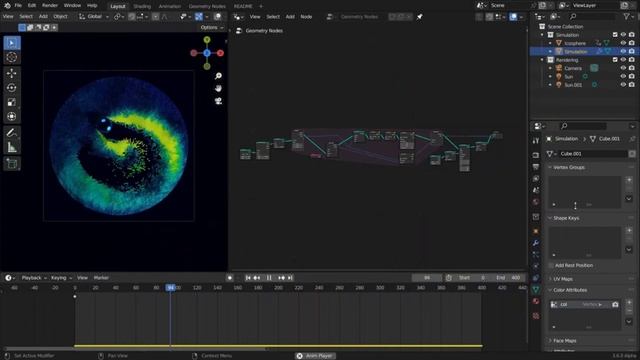Select the Select Box tool

pos(12,43)
